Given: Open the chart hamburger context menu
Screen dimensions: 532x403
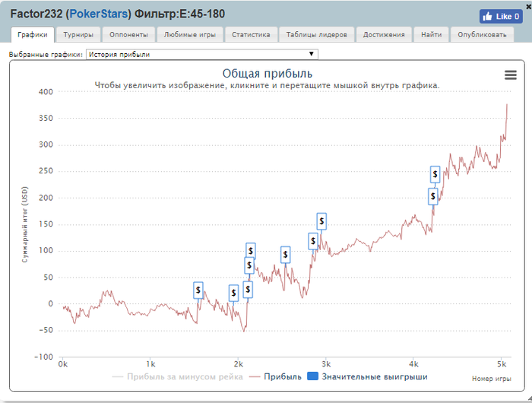Looking at the screenshot, I should [x=510, y=75].
